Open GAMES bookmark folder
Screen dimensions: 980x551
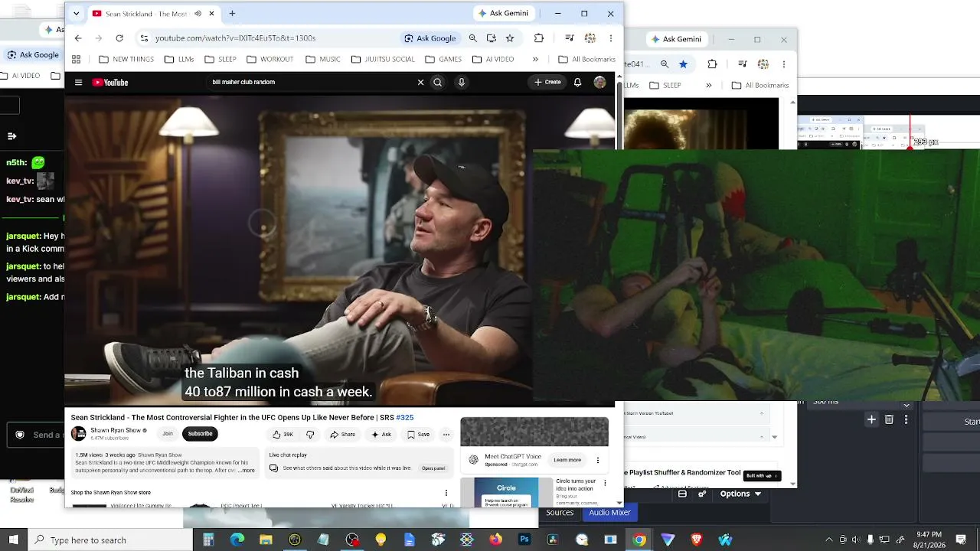coord(443,59)
